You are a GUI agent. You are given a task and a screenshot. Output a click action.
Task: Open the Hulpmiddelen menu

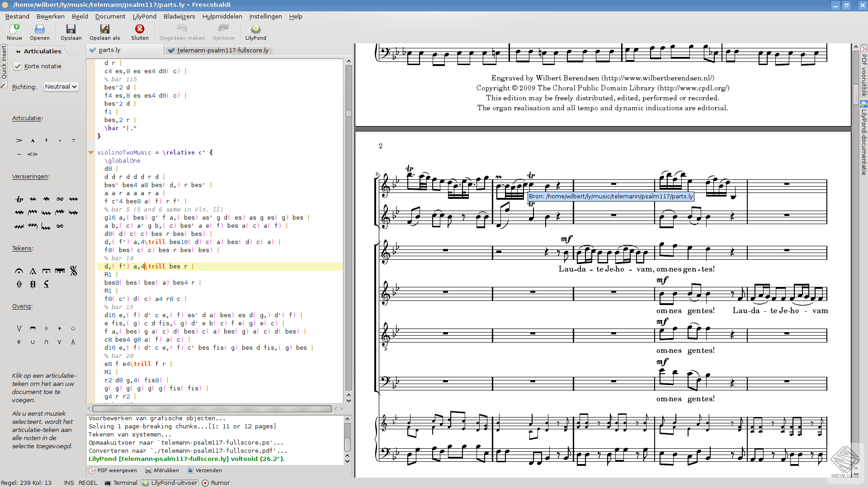[222, 16]
